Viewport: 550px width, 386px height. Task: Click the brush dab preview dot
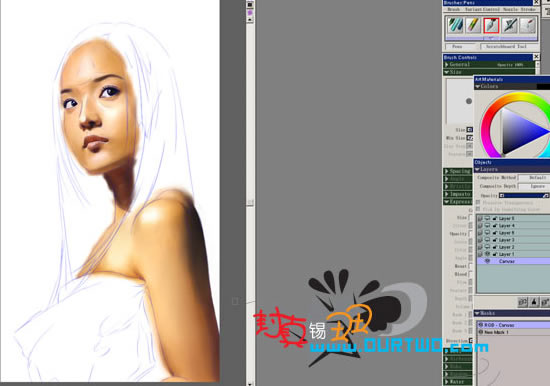(469, 101)
